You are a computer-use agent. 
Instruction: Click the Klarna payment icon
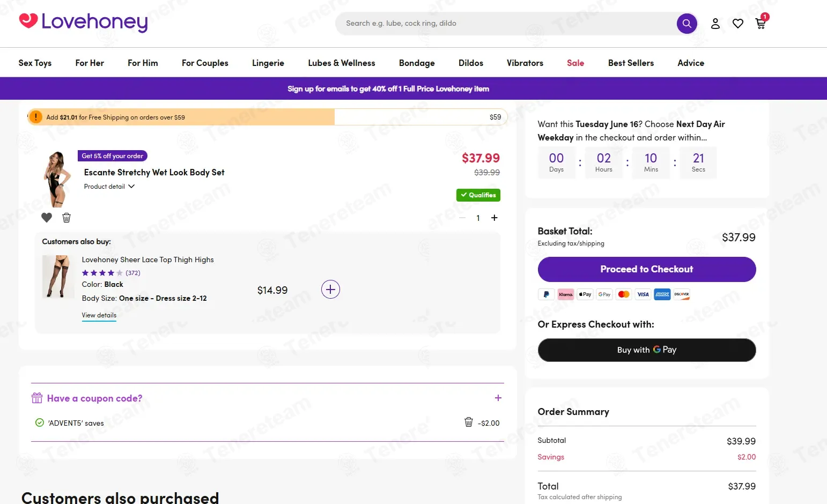click(x=566, y=294)
